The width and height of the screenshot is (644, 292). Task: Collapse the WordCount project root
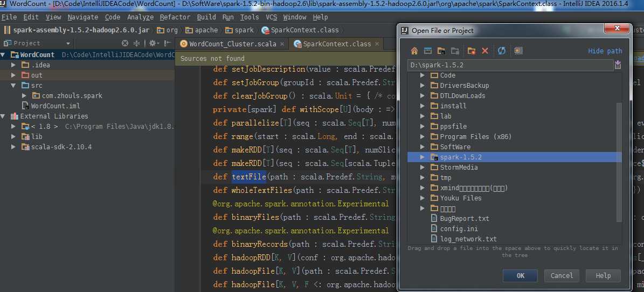pos(3,54)
